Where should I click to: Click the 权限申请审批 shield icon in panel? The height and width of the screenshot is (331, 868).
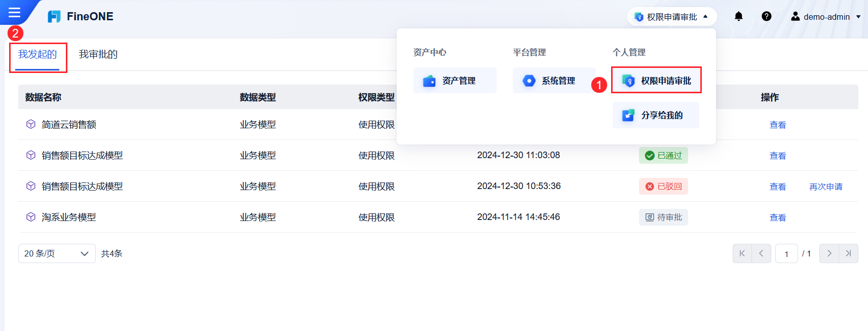[x=628, y=81]
